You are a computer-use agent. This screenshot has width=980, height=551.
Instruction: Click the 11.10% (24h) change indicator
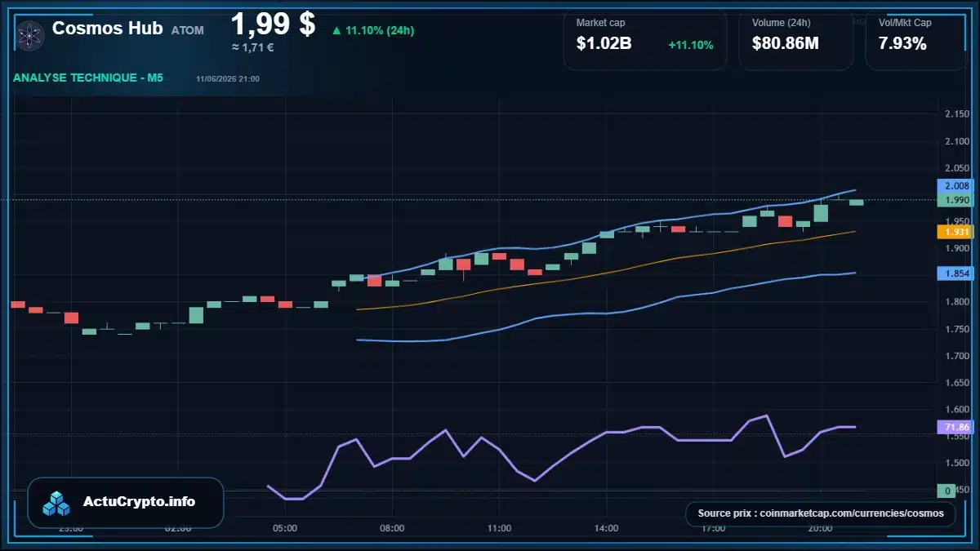point(372,30)
